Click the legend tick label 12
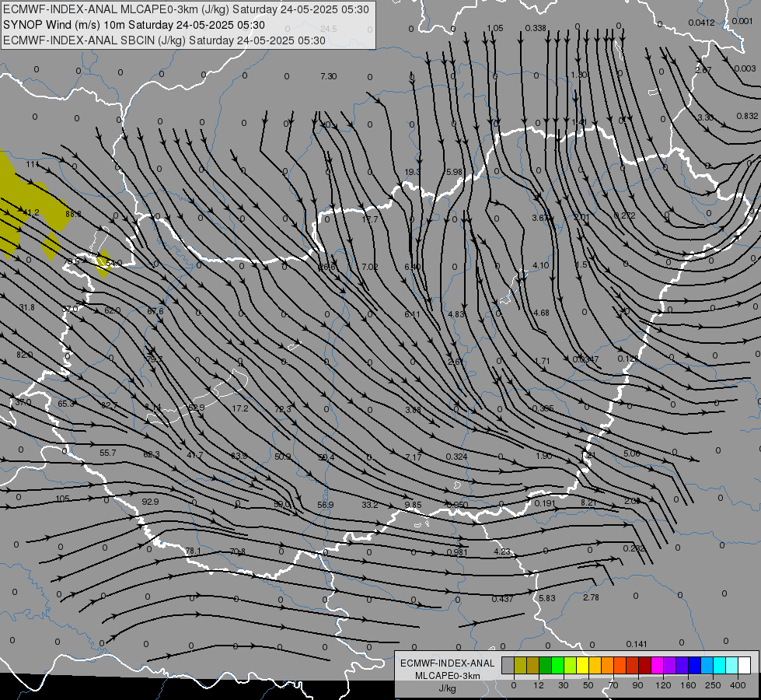761x700 pixels. 538,685
